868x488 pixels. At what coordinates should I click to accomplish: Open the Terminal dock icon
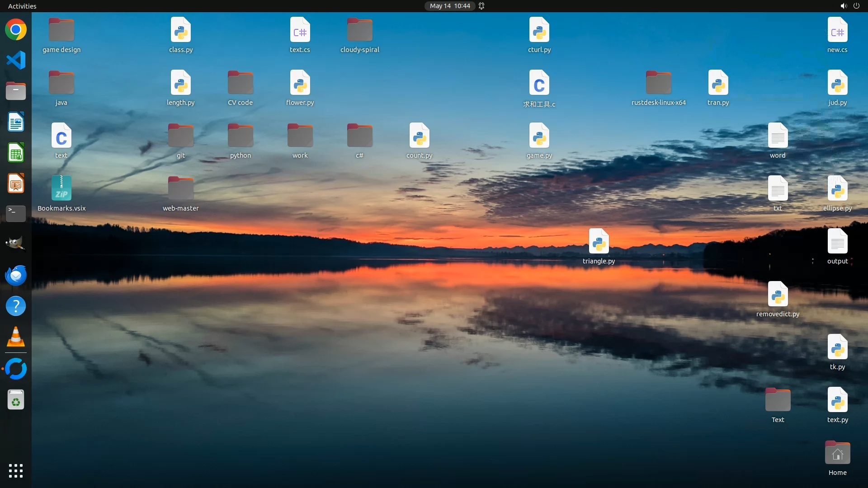coord(16,213)
